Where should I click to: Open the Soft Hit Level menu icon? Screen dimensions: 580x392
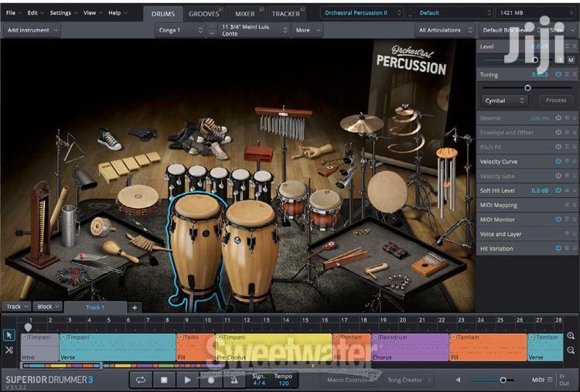(567, 190)
